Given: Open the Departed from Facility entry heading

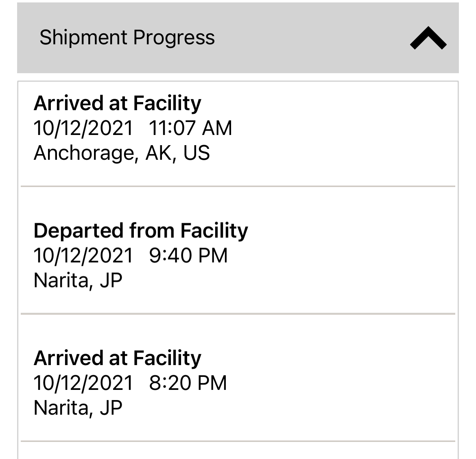Looking at the screenshot, I should 141,231.
